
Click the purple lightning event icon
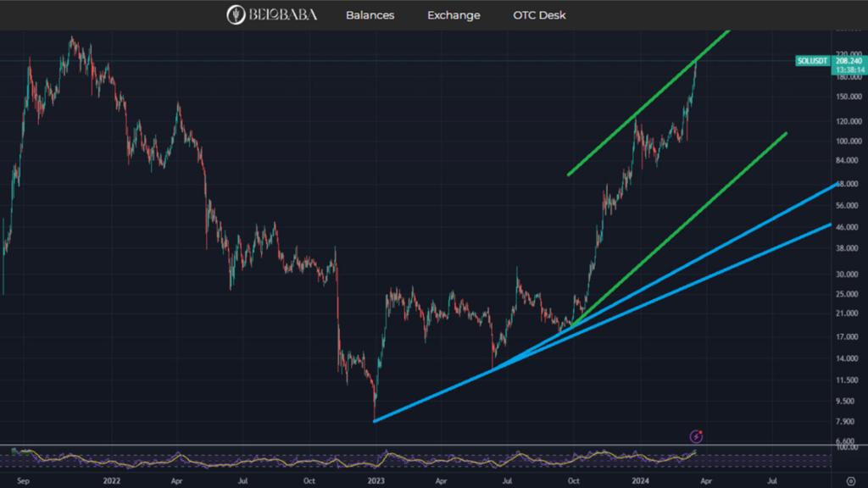click(697, 436)
